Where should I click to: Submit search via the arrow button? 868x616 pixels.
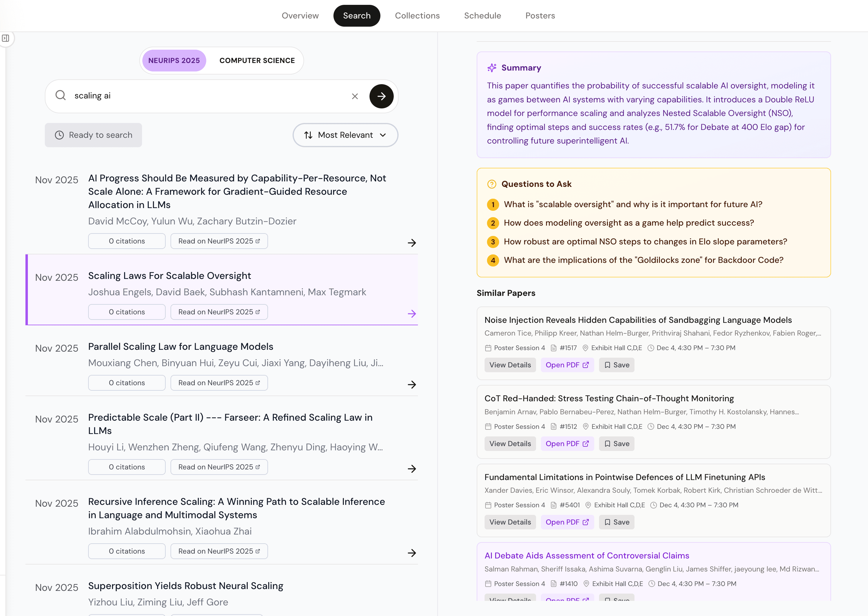[381, 96]
